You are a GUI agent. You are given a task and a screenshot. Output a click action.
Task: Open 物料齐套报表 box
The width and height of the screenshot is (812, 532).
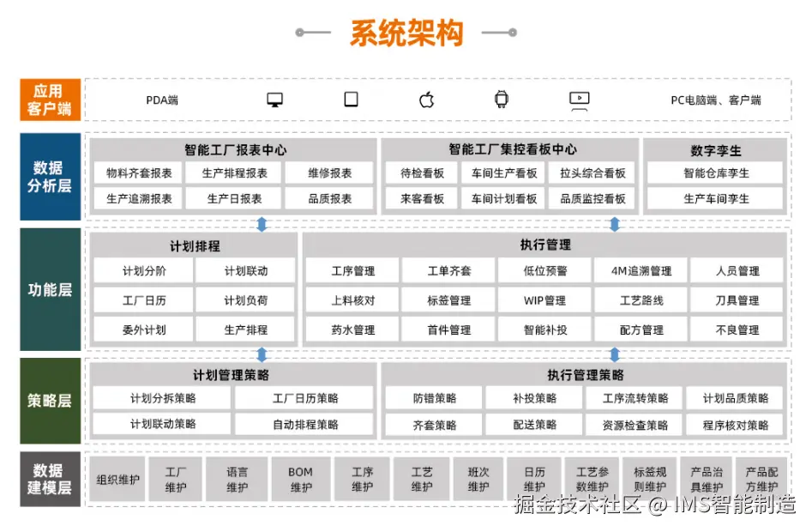pos(139,173)
